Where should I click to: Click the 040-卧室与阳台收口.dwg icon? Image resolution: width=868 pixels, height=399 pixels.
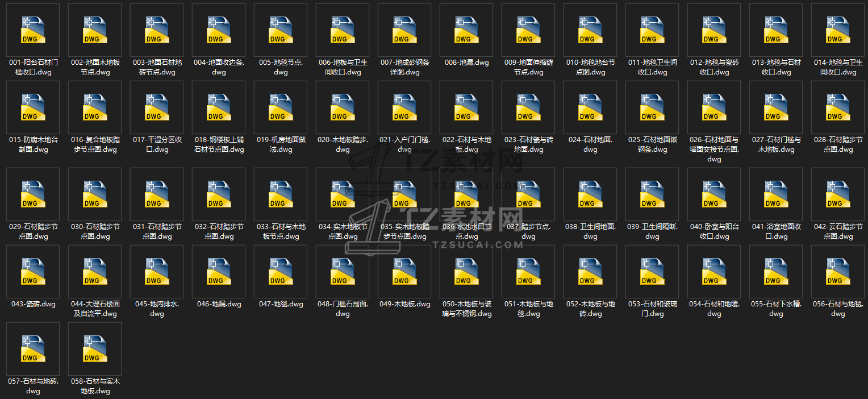[714, 194]
